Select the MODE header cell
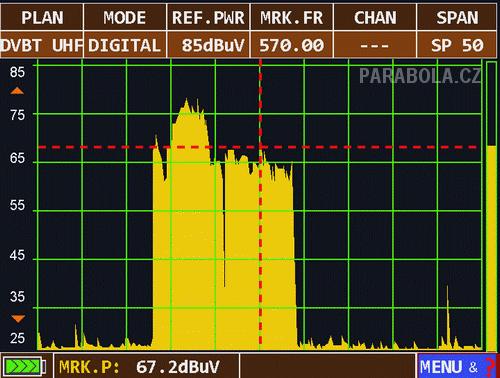This screenshot has width=500, height=378. click(x=125, y=17)
